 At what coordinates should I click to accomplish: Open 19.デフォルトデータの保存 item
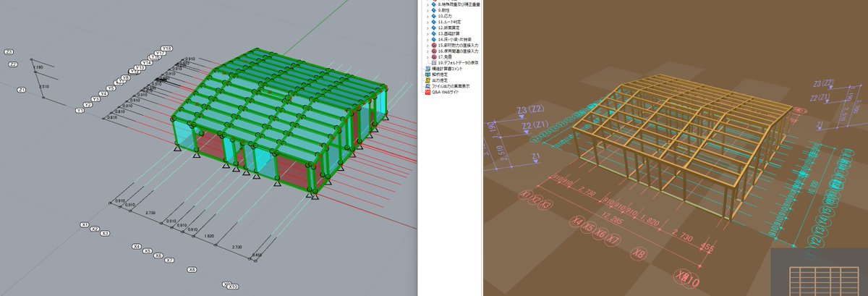point(459,63)
